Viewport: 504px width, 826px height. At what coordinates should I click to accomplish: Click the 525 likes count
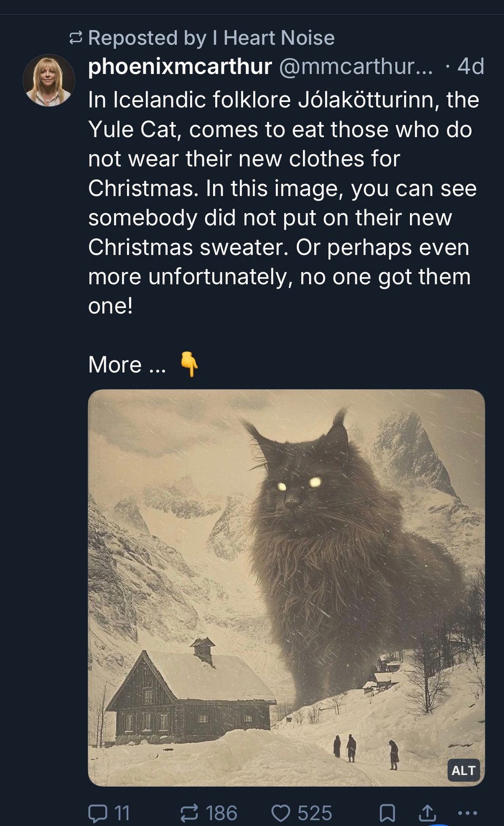pyautogui.click(x=314, y=813)
